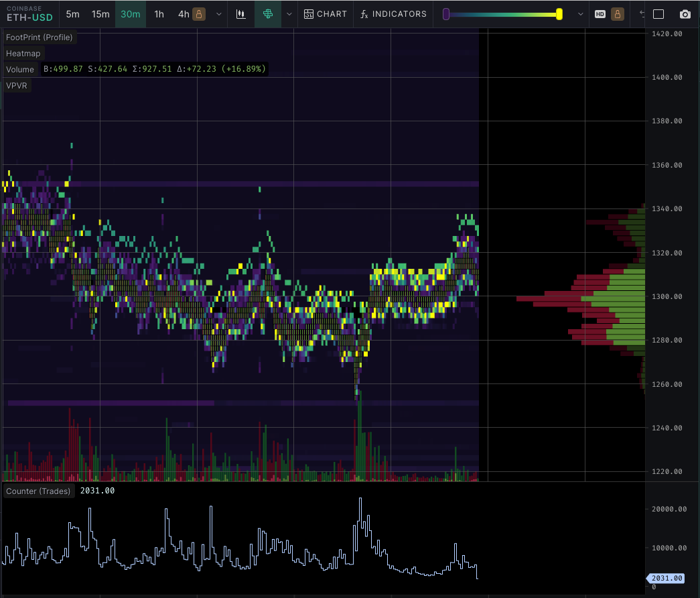Click the Counter (Trades) indicator label
This screenshot has width=700, height=598.
[38, 491]
